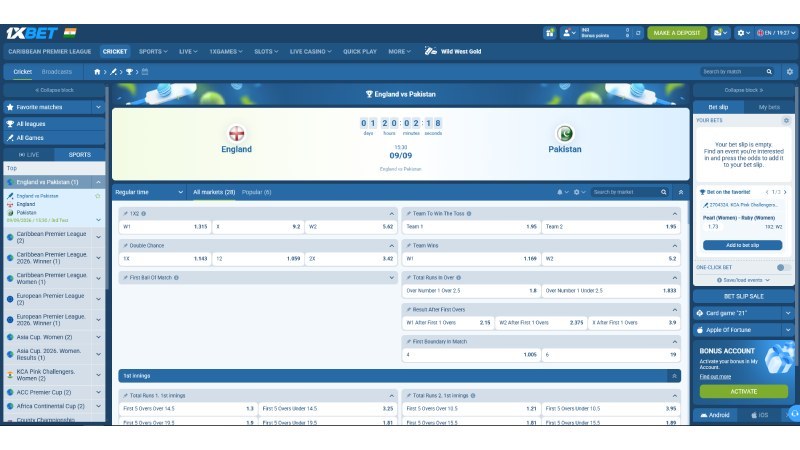Expand the Favorite matches dropdown
800x450 pixels.
click(x=98, y=107)
